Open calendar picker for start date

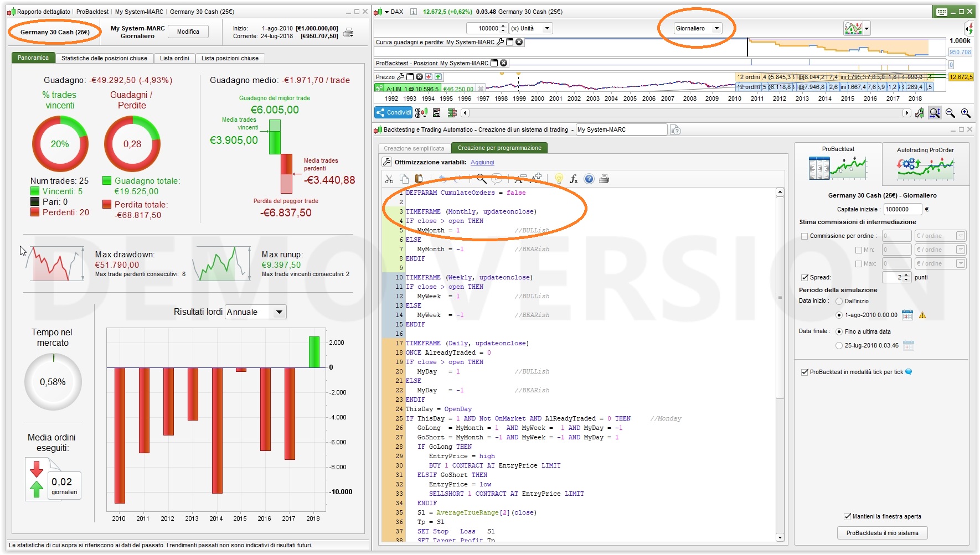point(907,315)
